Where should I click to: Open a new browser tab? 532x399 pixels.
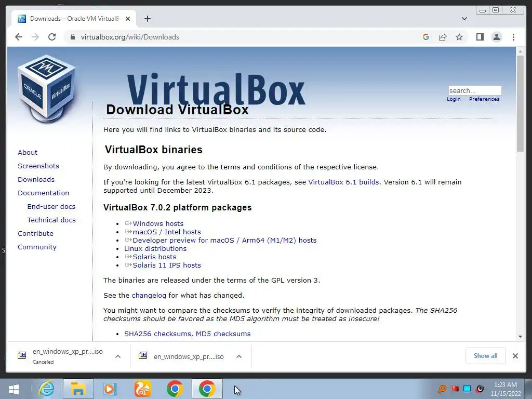147,19
